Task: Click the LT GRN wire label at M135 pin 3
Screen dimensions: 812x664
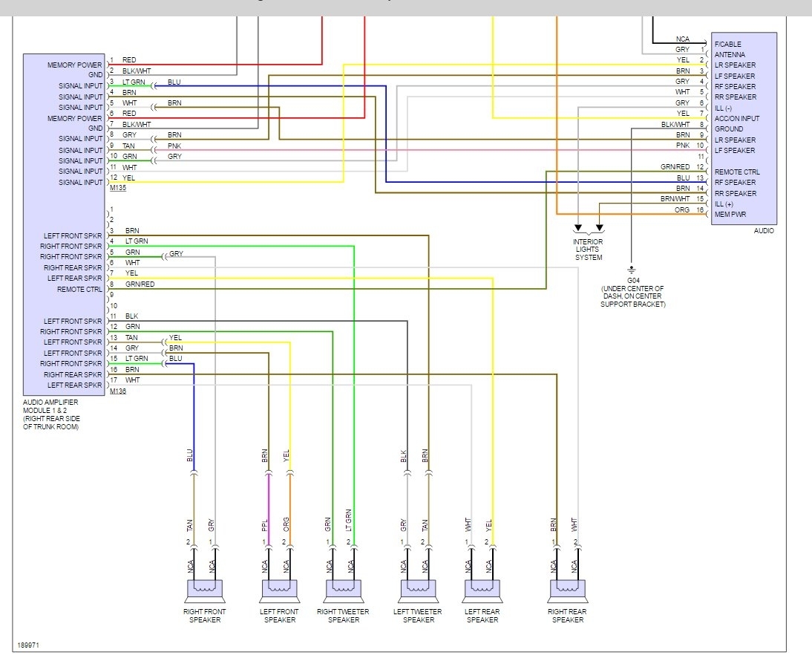Action: click(134, 82)
